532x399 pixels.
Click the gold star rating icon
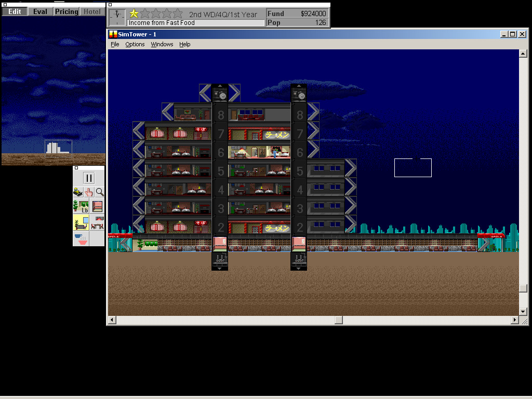tap(134, 14)
